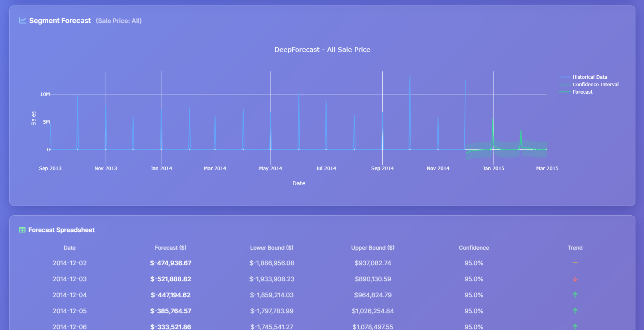
Task: Click the Upper Bound ($) column header
Action: point(373,248)
